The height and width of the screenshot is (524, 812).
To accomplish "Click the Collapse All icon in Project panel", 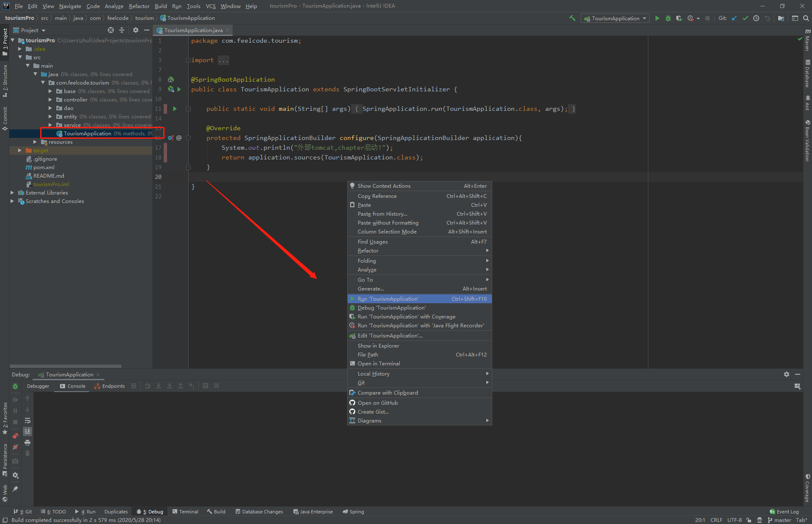I will click(x=122, y=30).
